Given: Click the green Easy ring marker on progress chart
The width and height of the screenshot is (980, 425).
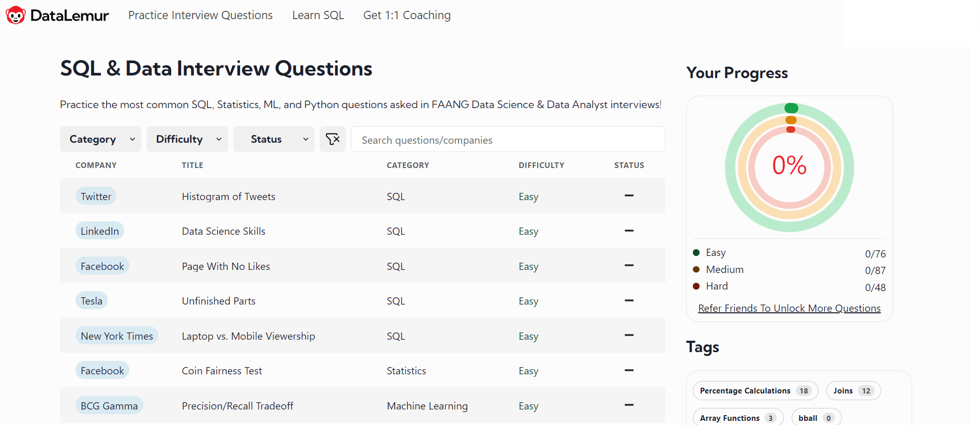Looking at the screenshot, I should (791, 108).
